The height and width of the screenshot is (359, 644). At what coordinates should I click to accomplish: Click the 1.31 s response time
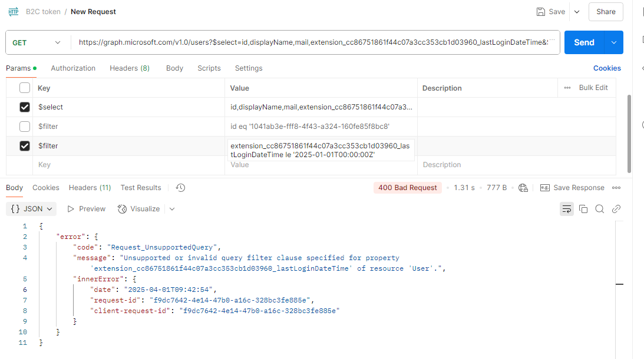click(x=464, y=188)
